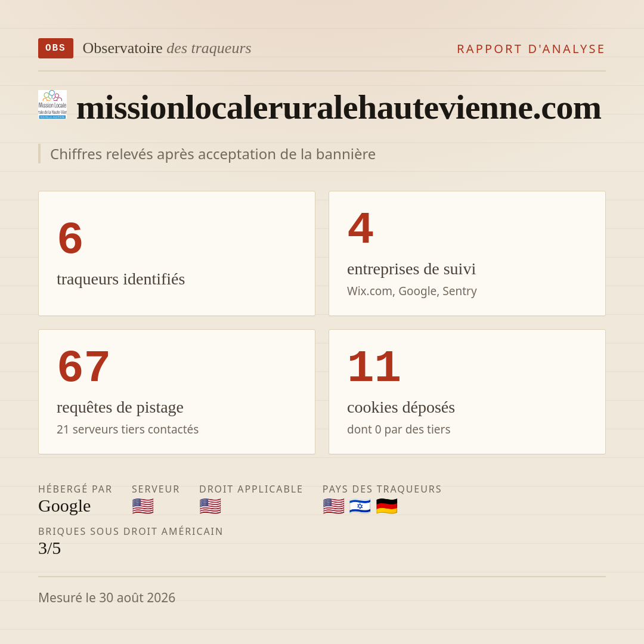The height and width of the screenshot is (644, 644).
Task: Click the Observatoire des traqueurs title
Action: 167,48
